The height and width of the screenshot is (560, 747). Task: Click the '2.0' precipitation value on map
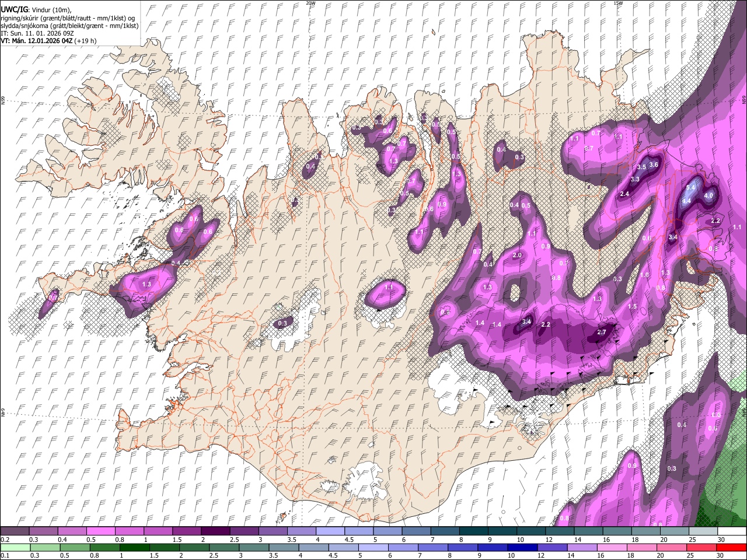[517, 256]
